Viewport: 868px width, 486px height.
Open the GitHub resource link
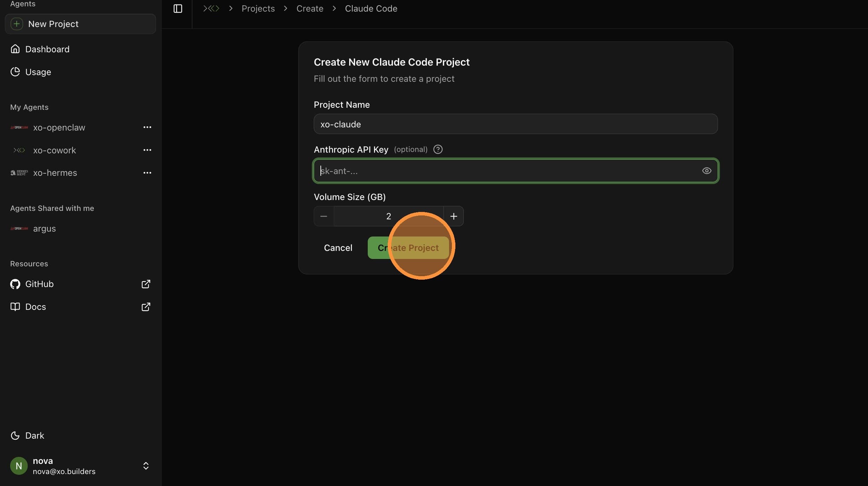pyautogui.click(x=80, y=284)
